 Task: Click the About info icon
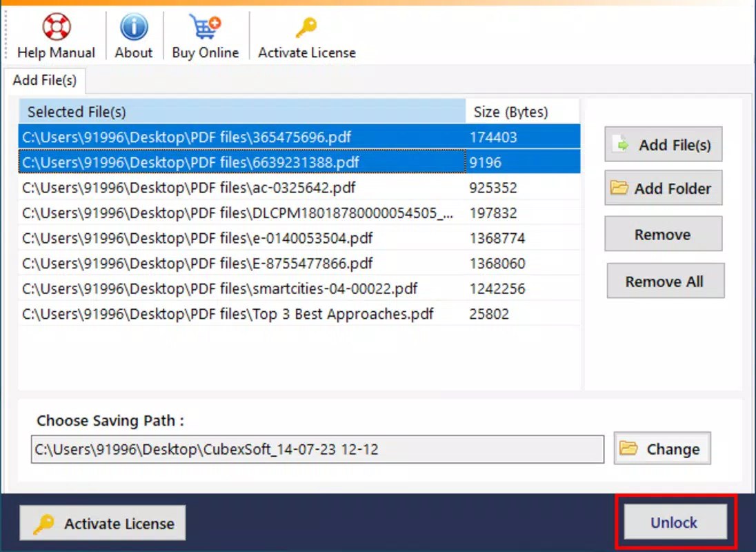coord(134,26)
